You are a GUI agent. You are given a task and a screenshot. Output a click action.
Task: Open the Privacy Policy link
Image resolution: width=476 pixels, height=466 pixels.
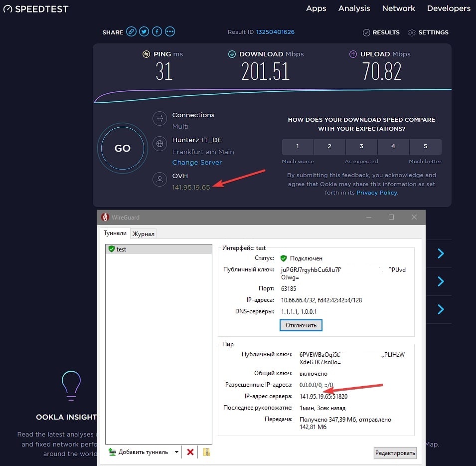376,193
